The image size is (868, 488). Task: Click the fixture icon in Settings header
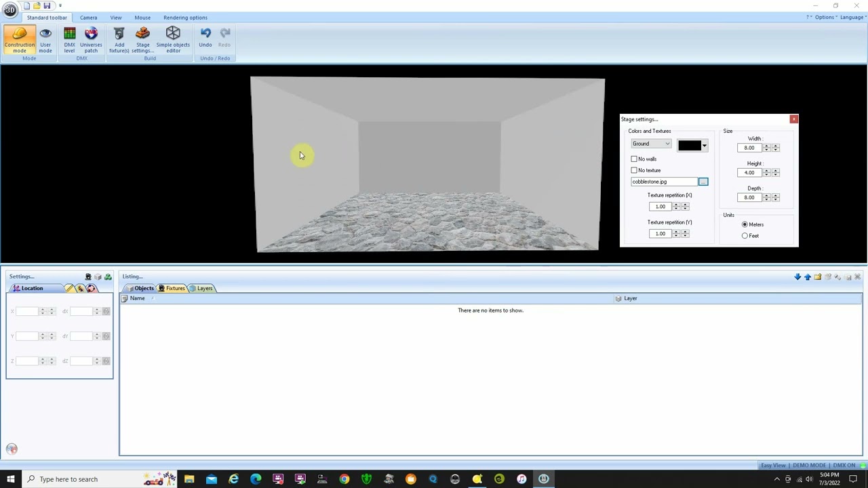(88, 277)
